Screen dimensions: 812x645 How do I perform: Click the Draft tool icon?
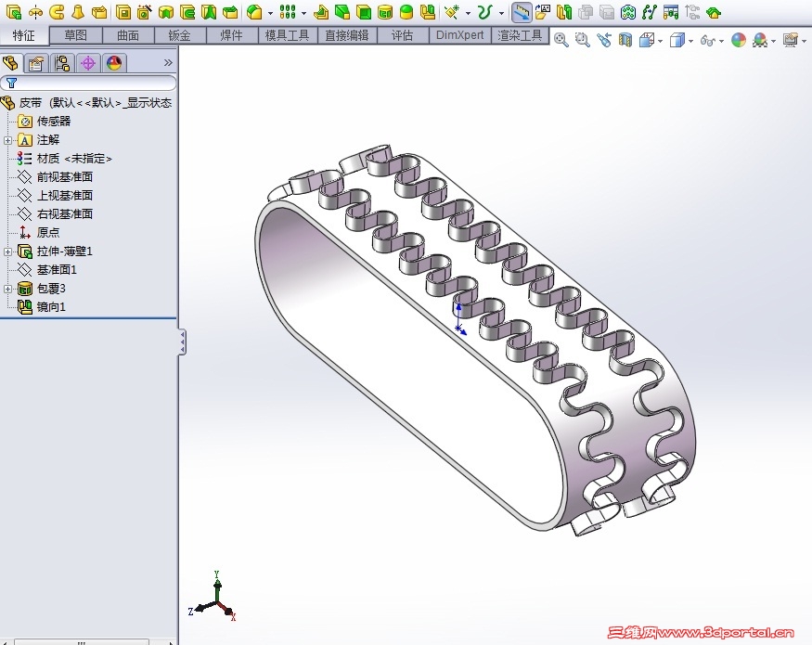(342, 12)
